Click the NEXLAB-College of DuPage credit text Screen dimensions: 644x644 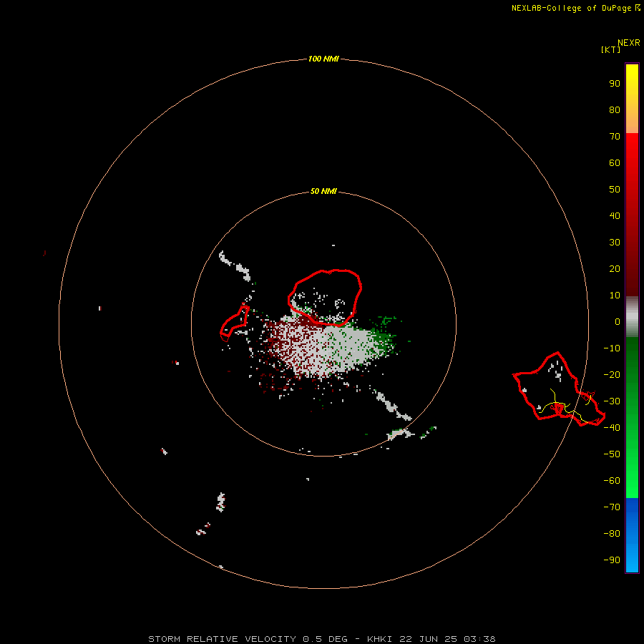click(x=575, y=8)
